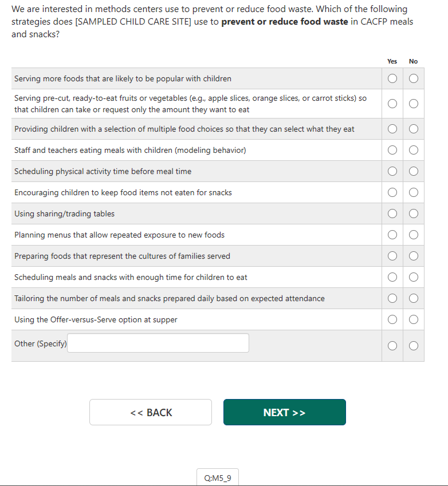Choose No for multiple food choices selection
Image resolution: width=448 pixels, height=486 pixels.
(414, 129)
